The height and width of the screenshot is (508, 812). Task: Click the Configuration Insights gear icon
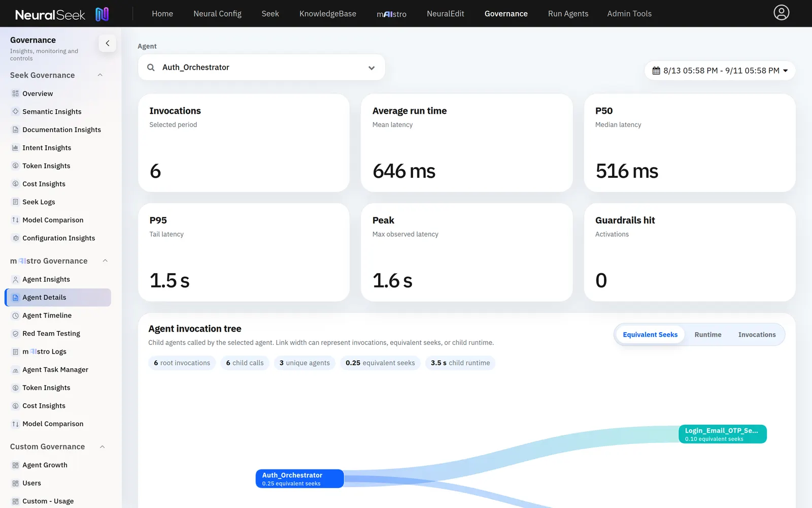coord(15,238)
